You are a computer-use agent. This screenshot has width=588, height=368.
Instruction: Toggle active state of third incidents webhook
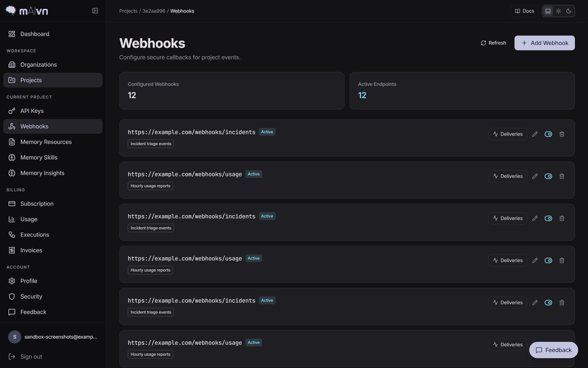coord(548,303)
